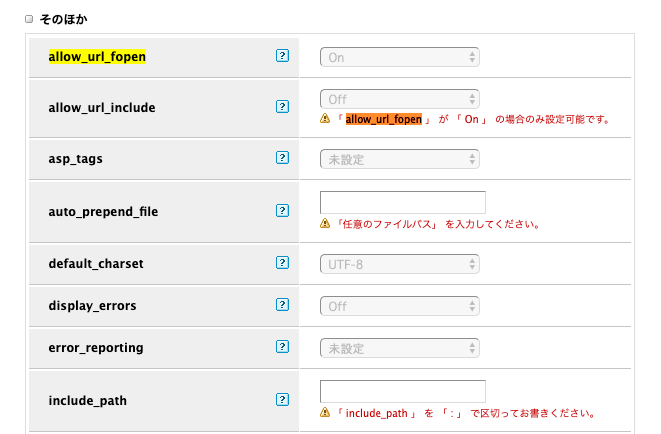Image resolution: width=661 pixels, height=434 pixels.
Task: Click the で区切ってお書きください warning text
Action: point(533,413)
